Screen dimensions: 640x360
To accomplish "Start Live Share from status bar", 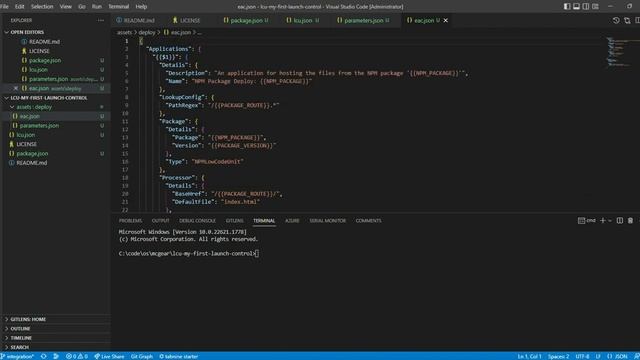I will pyautogui.click(x=109, y=356).
